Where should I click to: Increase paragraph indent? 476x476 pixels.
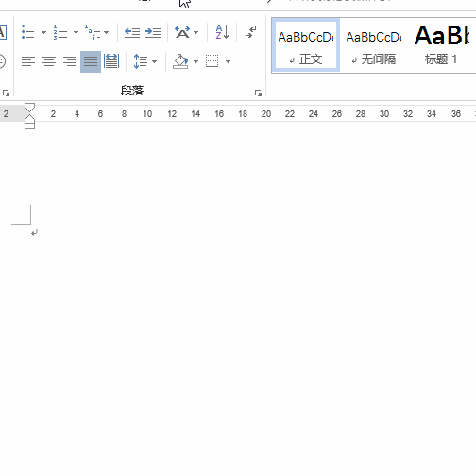coord(153,32)
